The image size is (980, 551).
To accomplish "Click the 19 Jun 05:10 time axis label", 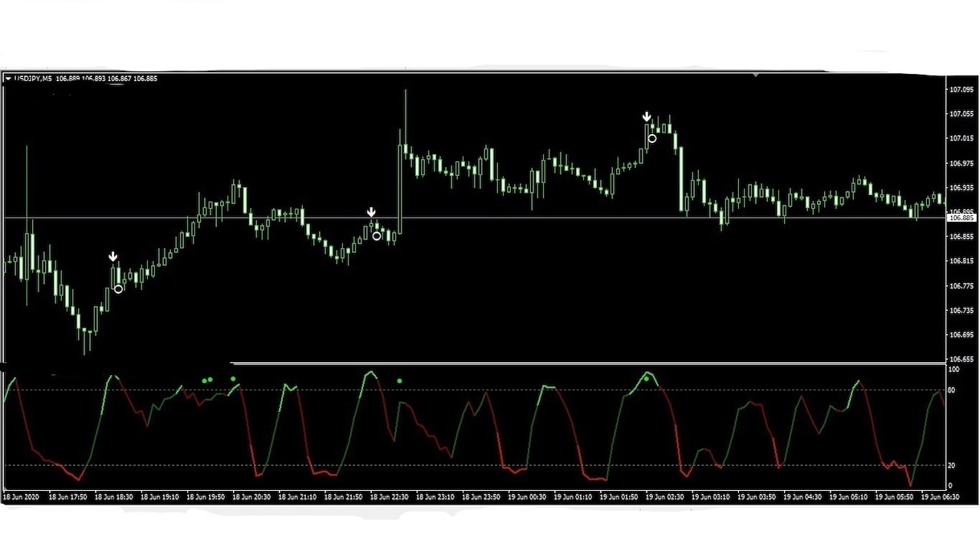I will pyautogui.click(x=848, y=496).
